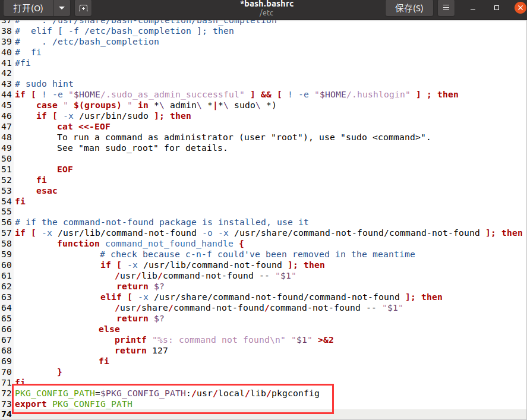This screenshot has width=527, height=420.
Task: Maximize the gedit window
Action: [497, 8]
